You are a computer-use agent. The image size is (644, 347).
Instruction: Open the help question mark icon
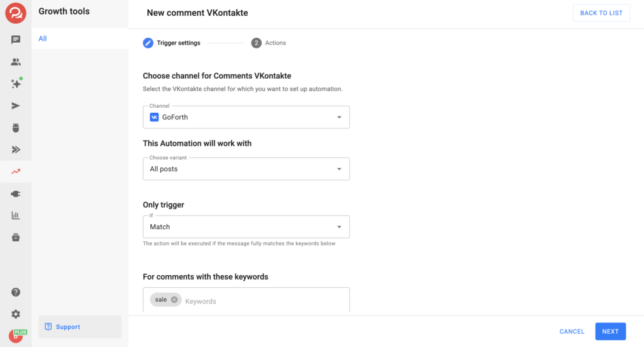click(16, 292)
